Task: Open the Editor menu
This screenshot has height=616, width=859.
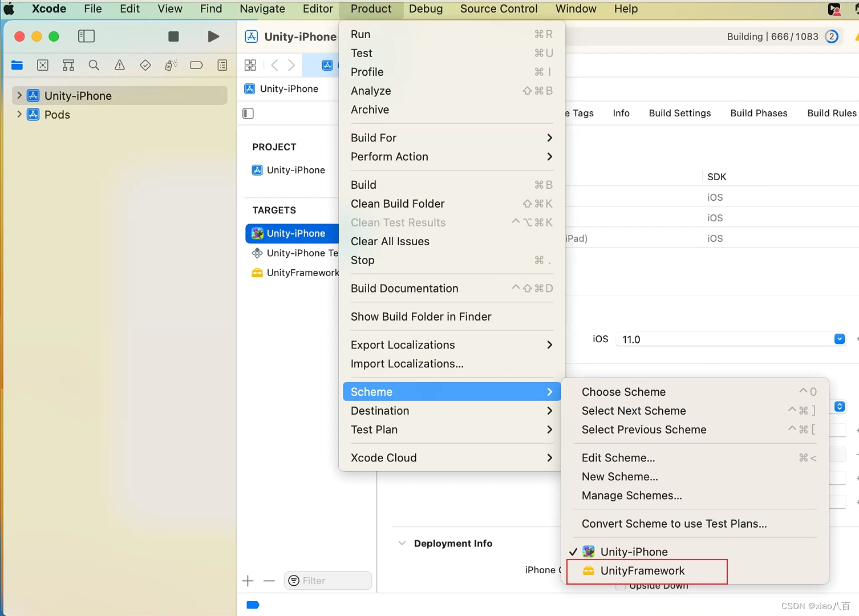Action: click(x=318, y=9)
